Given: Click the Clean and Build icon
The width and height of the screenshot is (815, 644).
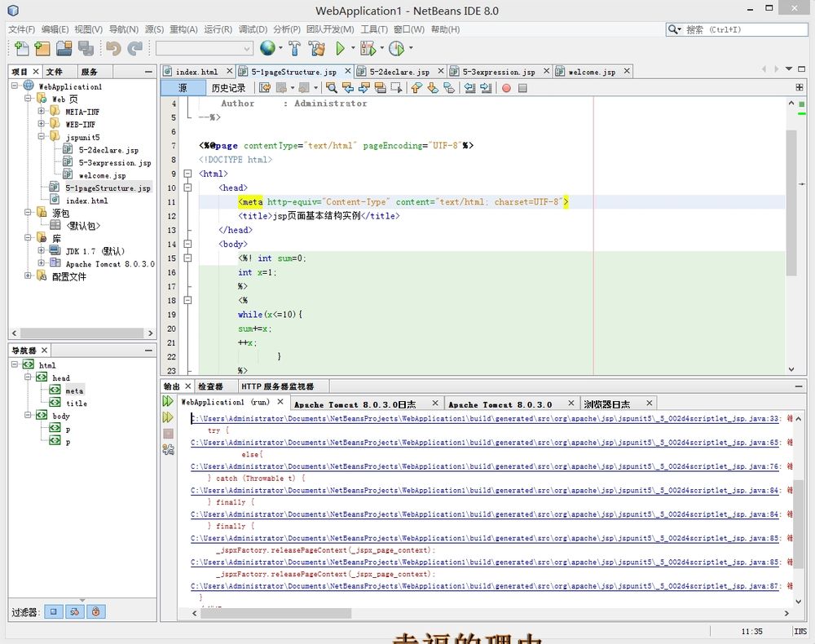Looking at the screenshot, I should (x=317, y=49).
